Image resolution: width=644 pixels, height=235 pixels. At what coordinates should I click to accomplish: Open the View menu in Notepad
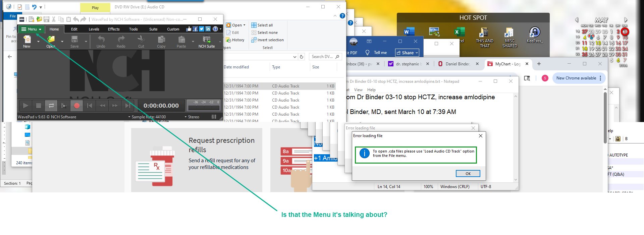tap(358, 90)
